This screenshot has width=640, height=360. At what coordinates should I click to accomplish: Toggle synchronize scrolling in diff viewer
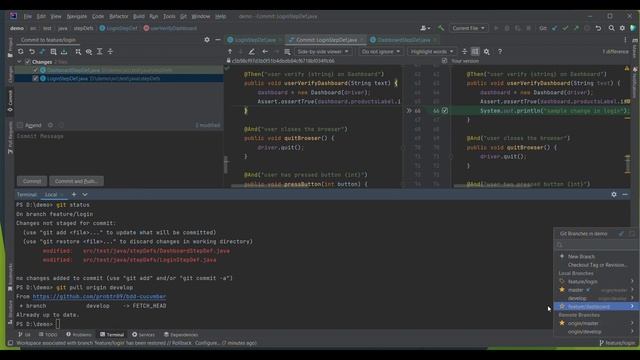tap(475, 52)
